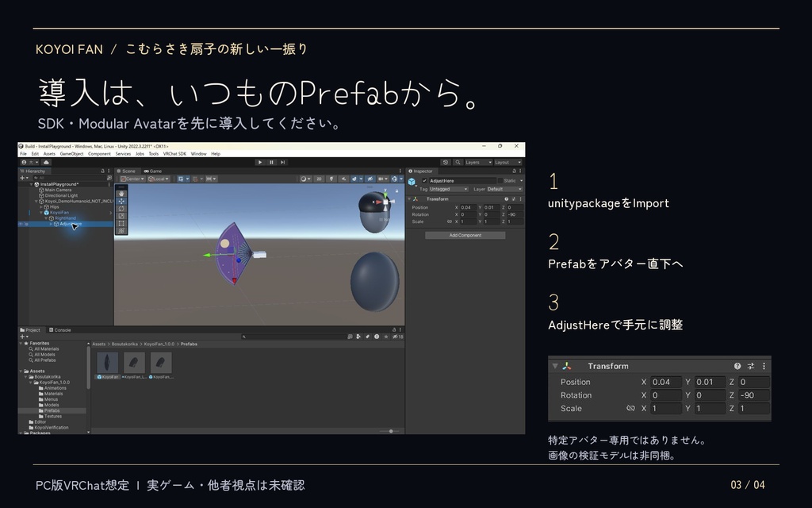Select the KoyoiFan prefab thumbnail
Viewport: 812px width, 508px height.
108,363
